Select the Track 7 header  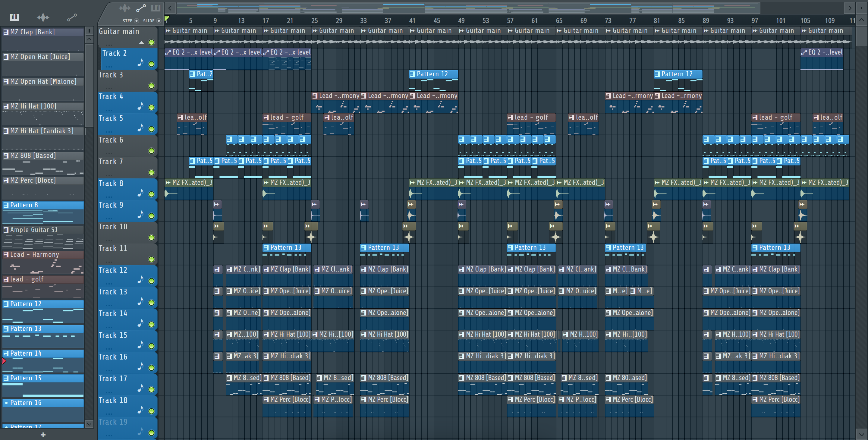[x=127, y=167]
